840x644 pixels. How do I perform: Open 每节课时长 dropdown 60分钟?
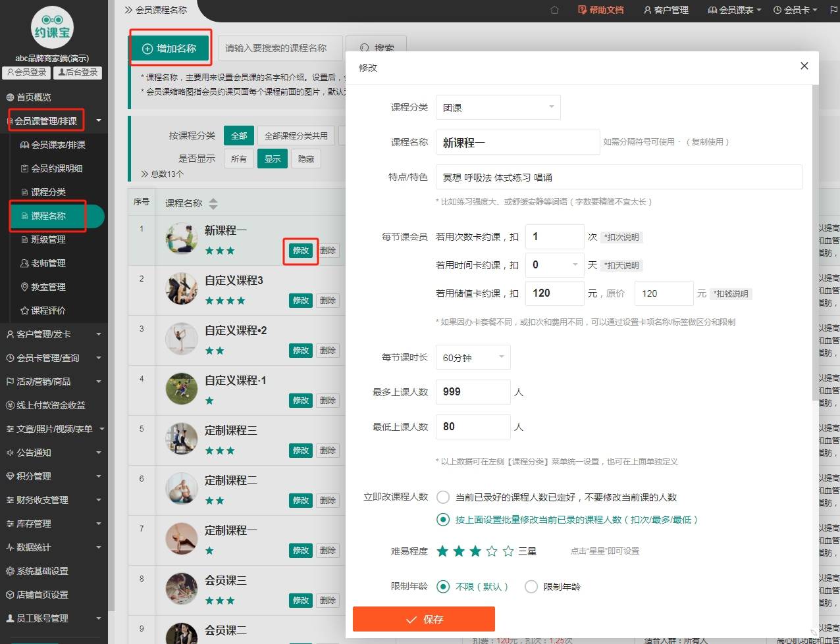(x=473, y=358)
